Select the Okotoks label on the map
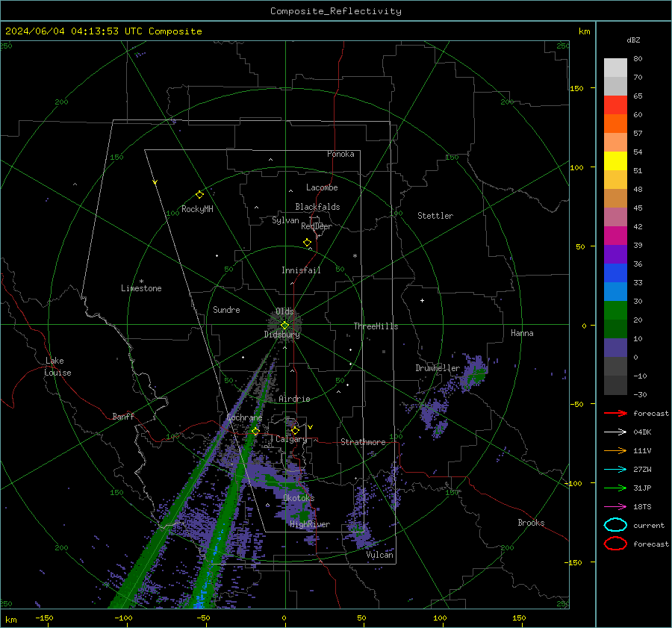 pyautogui.click(x=299, y=497)
